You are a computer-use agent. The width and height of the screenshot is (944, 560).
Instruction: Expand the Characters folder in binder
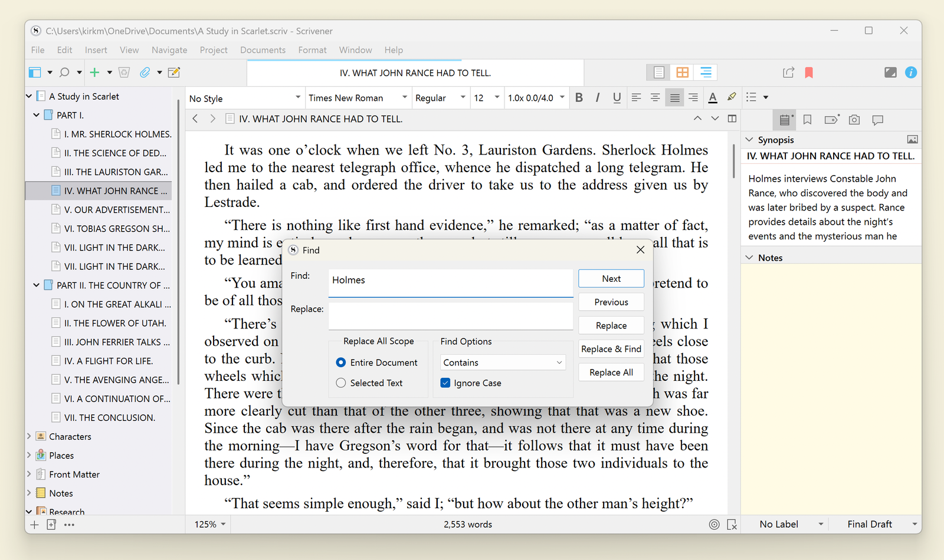click(29, 437)
